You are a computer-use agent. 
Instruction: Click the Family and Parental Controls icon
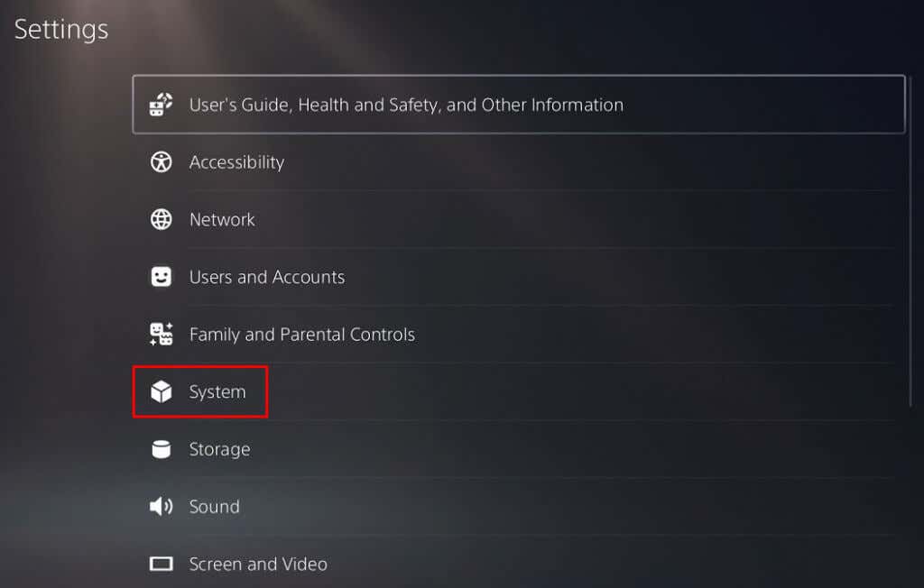(161, 334)
